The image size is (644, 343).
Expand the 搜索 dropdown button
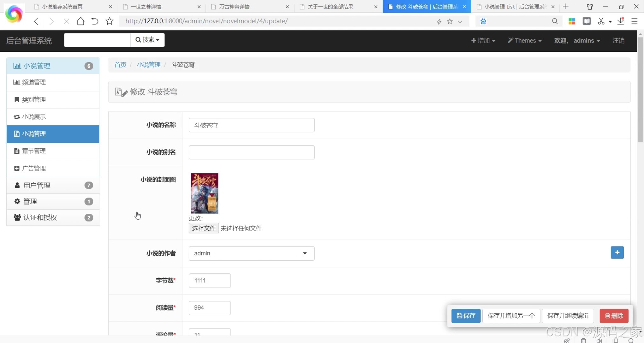pyautogui.click(x=147, y=40)
